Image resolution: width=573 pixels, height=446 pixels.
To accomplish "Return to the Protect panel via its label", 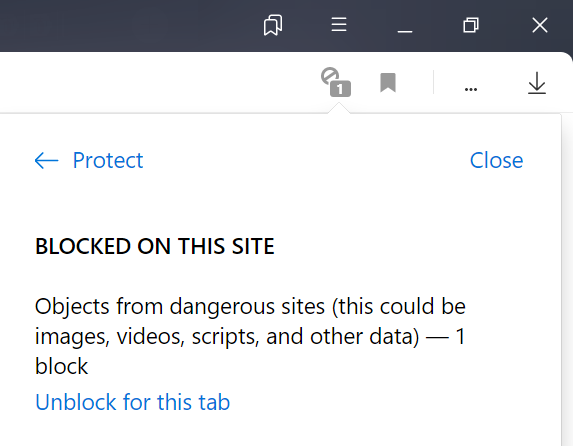I will (x=108, y=160).
